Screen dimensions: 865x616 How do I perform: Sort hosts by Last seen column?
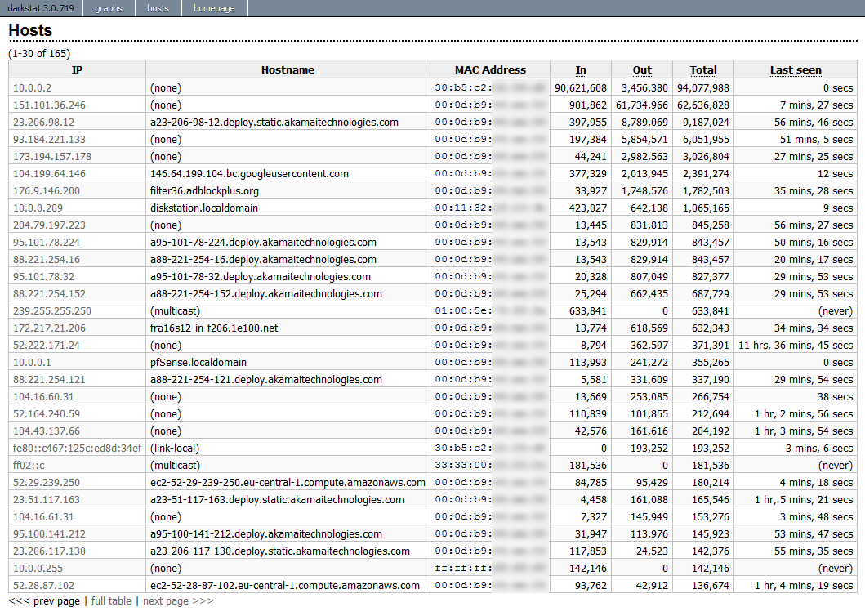(x=796, y=70)
